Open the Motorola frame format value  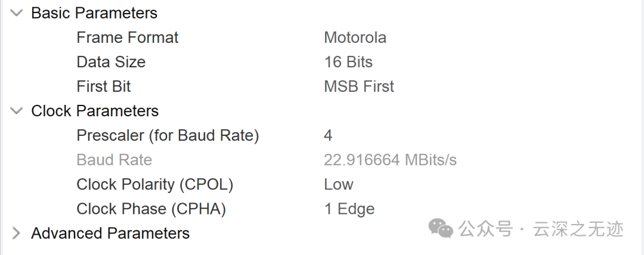[355, 38]
